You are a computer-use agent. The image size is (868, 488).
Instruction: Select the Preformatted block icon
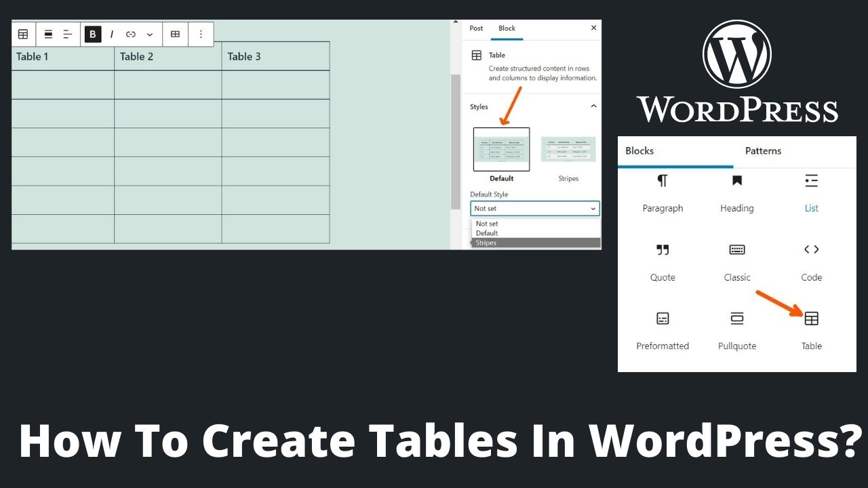pos(663,319)
